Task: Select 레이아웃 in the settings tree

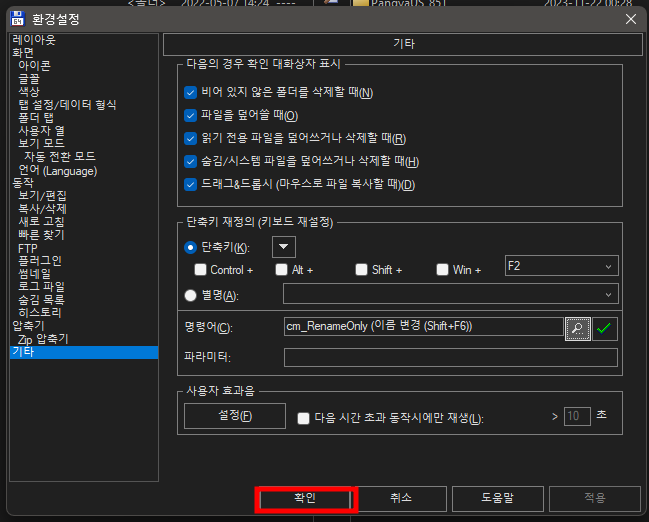Action: pos(34,40)
